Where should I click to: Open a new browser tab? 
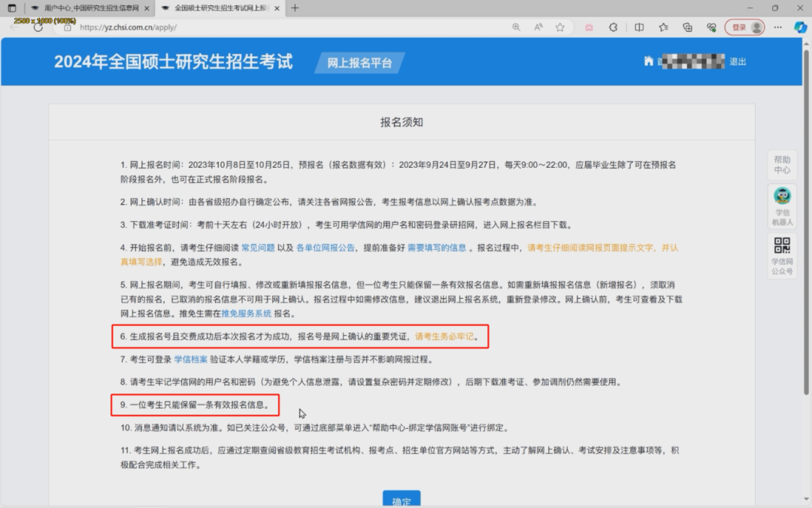[x=295, y=8]
